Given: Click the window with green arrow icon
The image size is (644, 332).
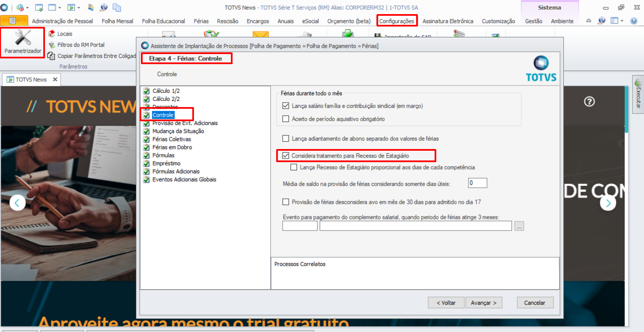Looking at the screenshot, I should pos(39,7).
